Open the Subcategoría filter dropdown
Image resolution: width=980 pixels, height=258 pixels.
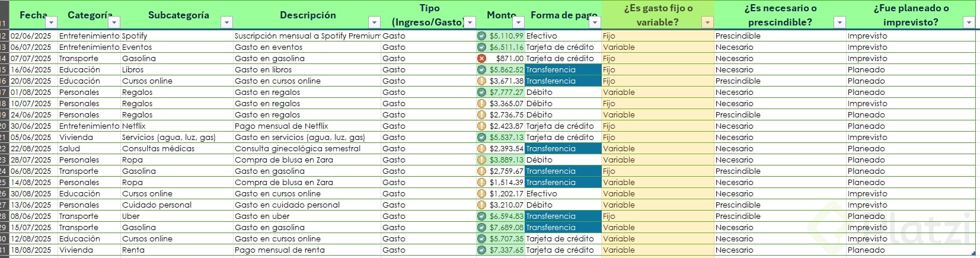click(226, 23)
